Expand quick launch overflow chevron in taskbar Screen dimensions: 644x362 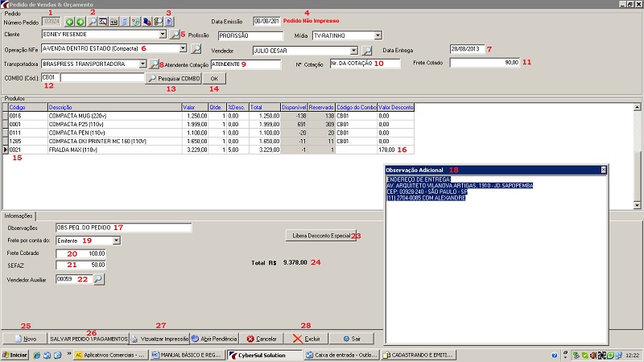[69, 353]
